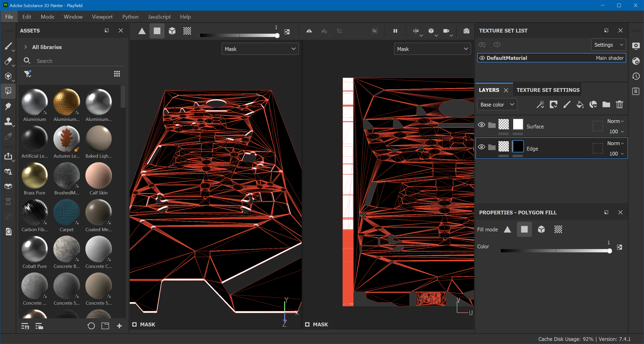Open the Export textures icon
Viewport: 644px width, 344px height.
point(8,156)
